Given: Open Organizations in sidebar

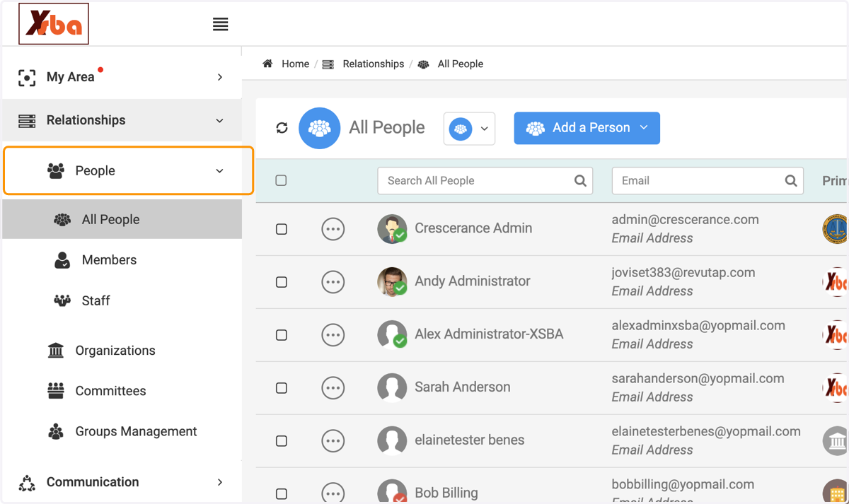Looking at the screenshot, I should [x=115, y=351].
